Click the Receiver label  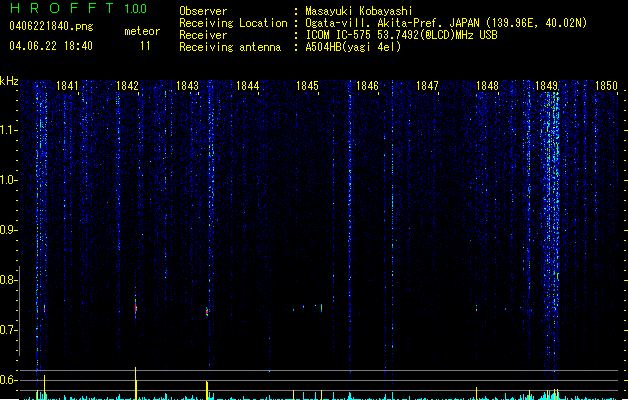(x=203, y=35)
